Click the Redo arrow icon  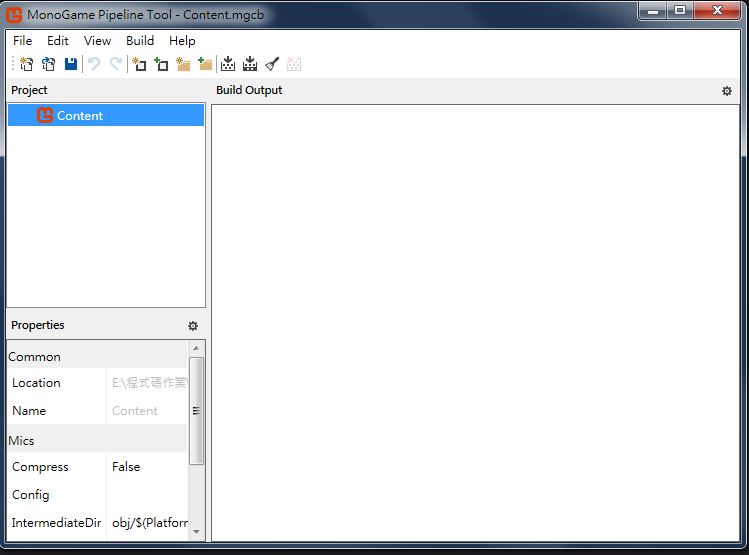116,64
